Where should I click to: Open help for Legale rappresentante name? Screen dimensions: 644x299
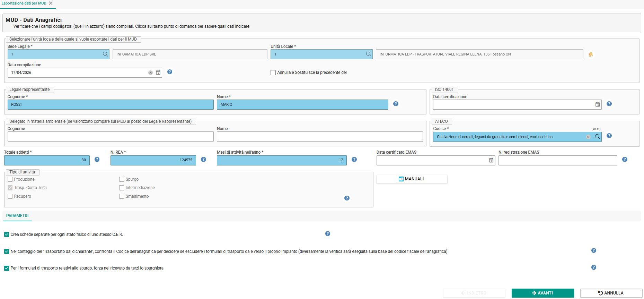(396, 104)
